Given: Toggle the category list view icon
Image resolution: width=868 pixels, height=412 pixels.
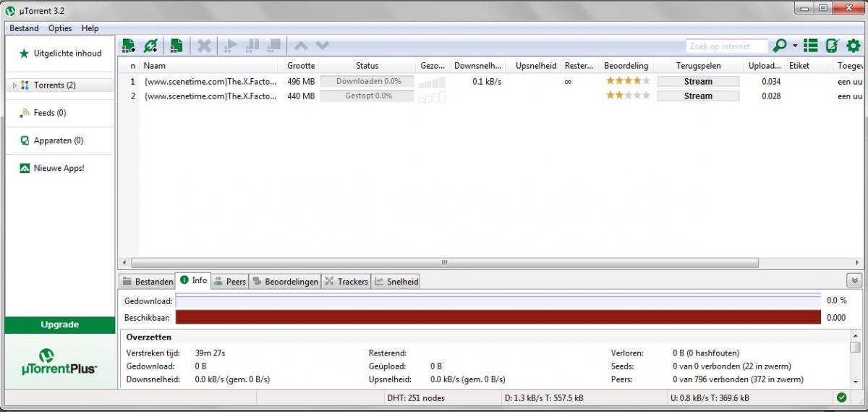Looking at the screenshot, I should pos(811,46).
